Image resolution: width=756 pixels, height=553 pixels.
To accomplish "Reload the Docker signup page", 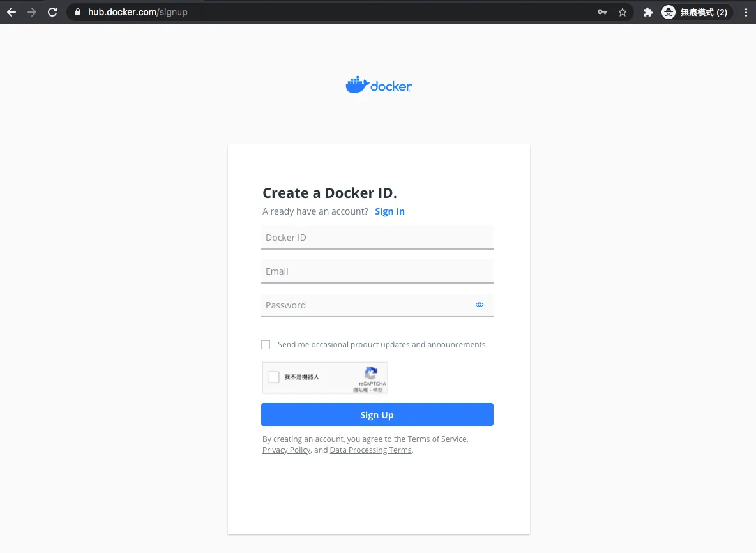I will (52, 12).
